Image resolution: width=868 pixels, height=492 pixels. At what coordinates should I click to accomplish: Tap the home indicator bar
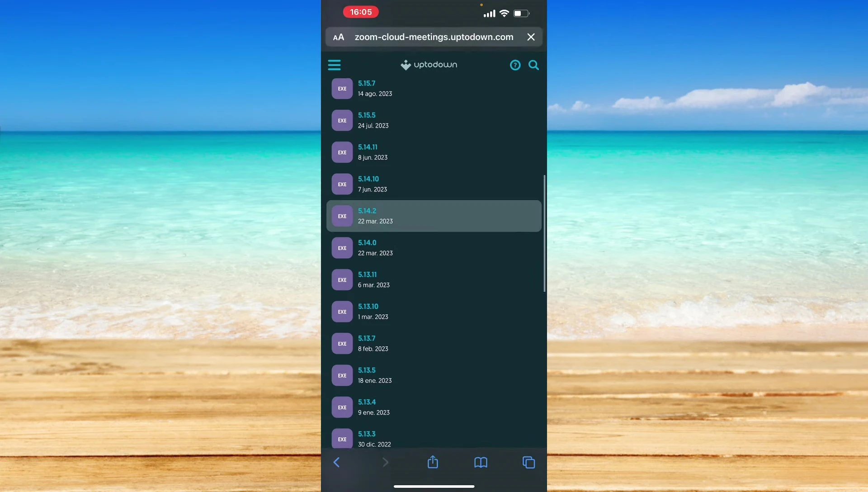coord(434,487)
